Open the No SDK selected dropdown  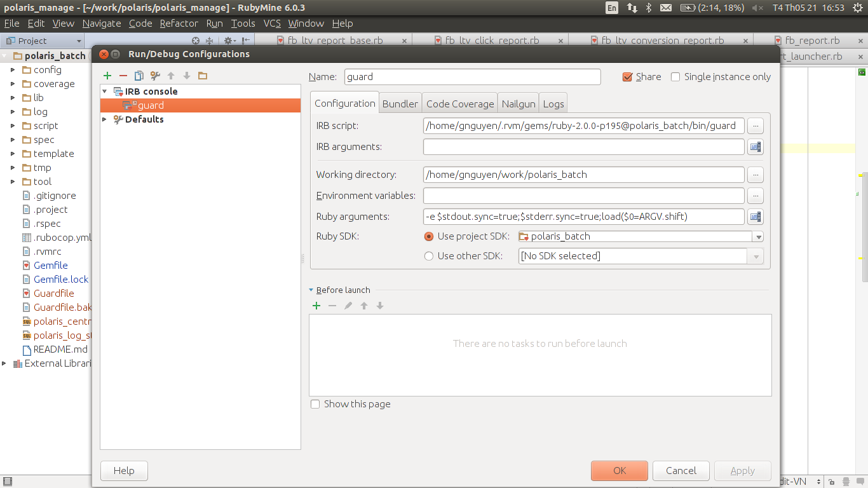tap(756, 256)
